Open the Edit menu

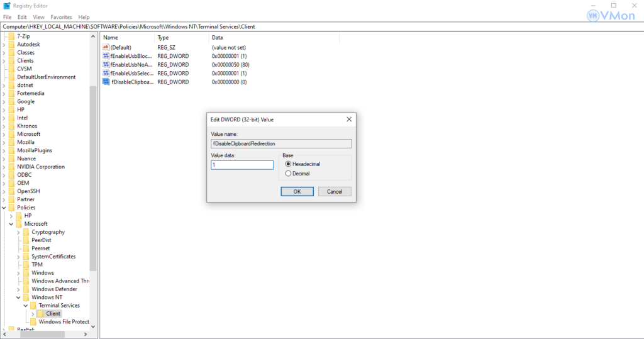coord(22,17)
